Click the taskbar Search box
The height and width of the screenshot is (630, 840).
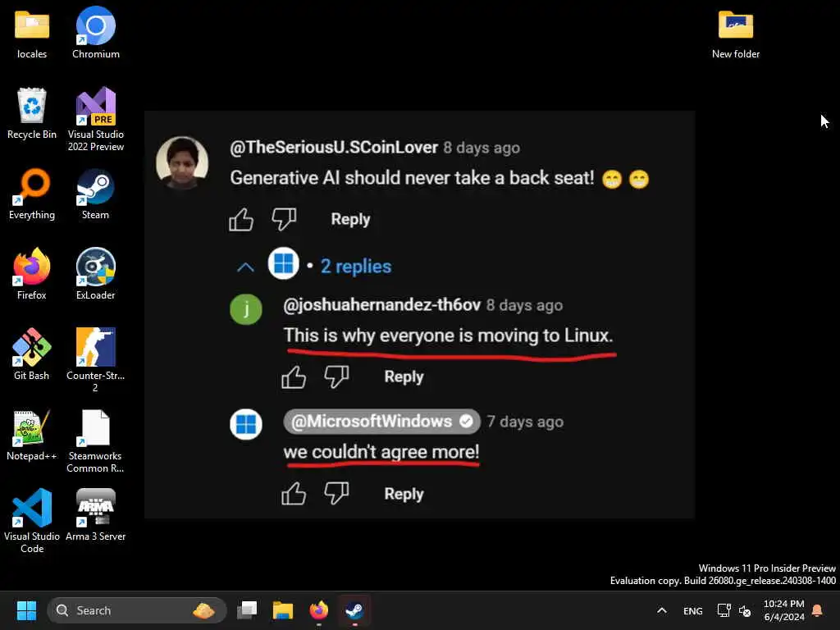click(x=137, y=610)
